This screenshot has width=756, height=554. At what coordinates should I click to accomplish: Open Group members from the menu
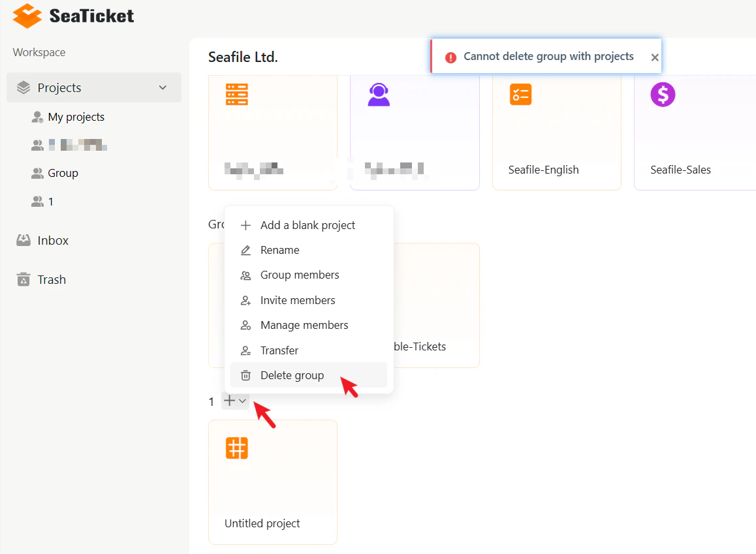coord(309,275)
